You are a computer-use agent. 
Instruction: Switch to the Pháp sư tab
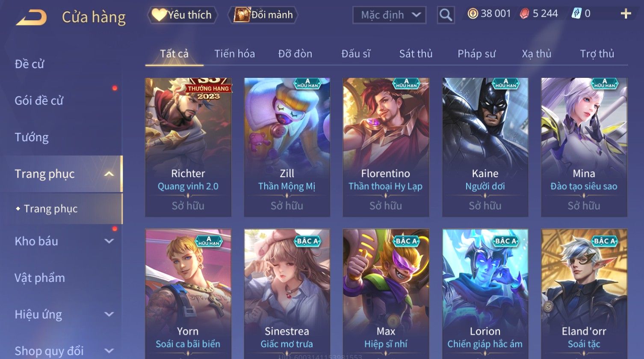tap(476, 54)
